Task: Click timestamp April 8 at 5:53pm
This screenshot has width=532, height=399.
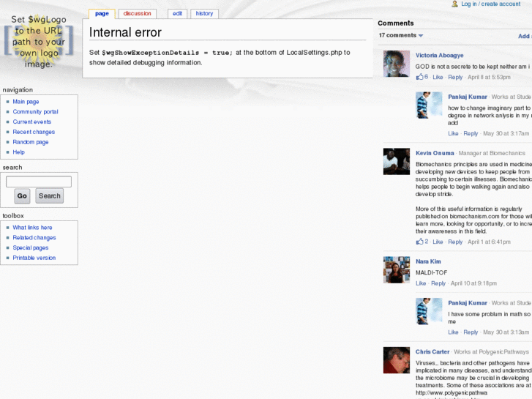Action: click(x=489, y=77)
